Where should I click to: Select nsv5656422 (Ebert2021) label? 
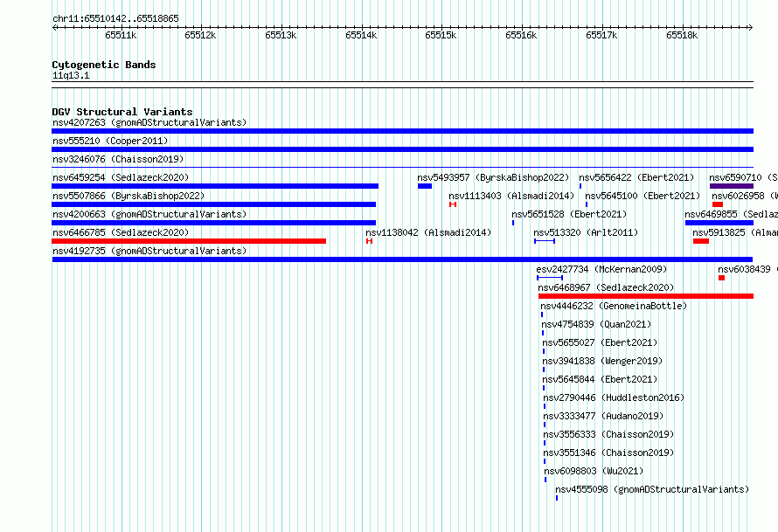(636, 177)
